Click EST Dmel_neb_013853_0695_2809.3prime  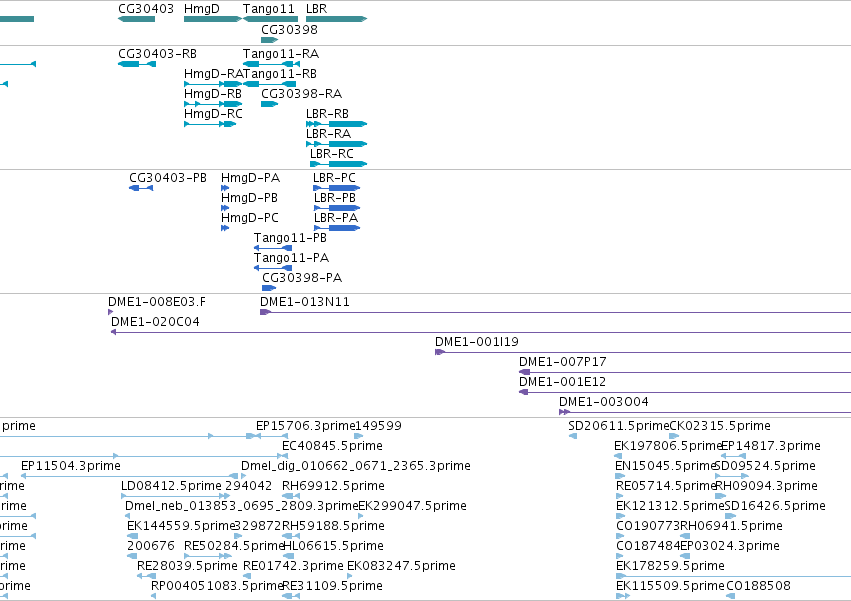[x=242, y=506]
